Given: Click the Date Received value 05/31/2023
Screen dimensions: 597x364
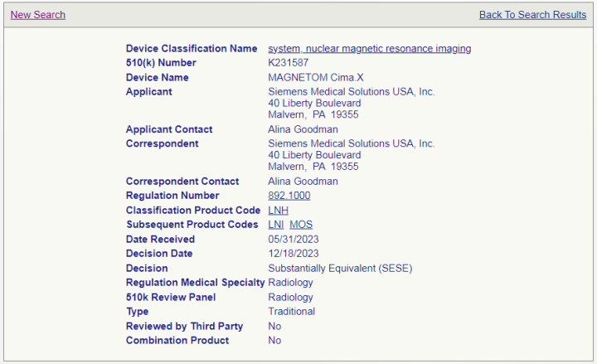Looking at the screenshot, I should 294,239.
